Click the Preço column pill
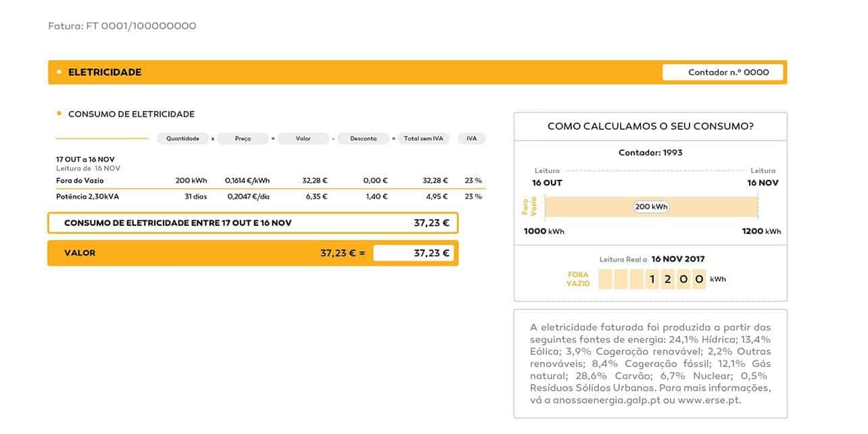Viewport: 868px width, 434px height. point(243,139)
